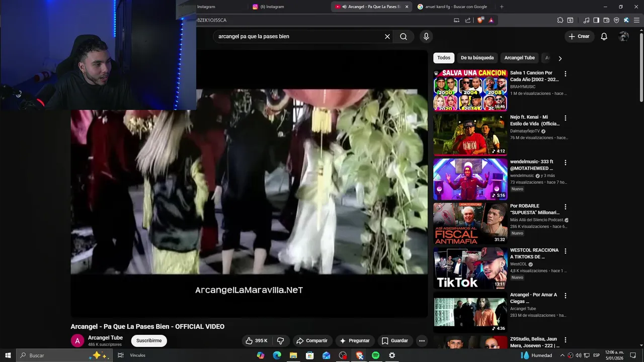Open options for Z9Studio Belisa video
The height and width of the screenshot is (362, 644).
(x=565, y=340)
